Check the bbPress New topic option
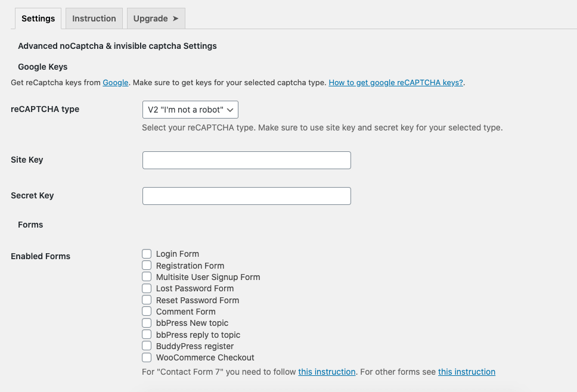The image size is (577, 392). click(x=147, y=323)
